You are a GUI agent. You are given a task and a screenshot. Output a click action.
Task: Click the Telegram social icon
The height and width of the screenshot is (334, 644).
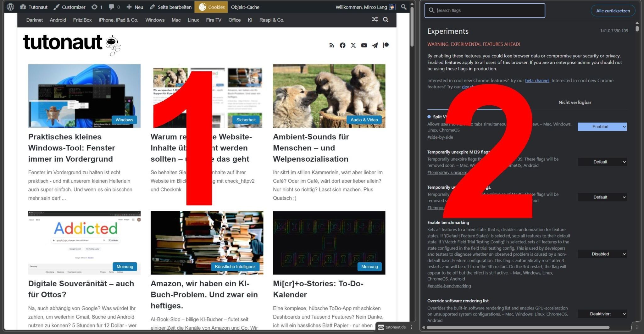(x=375, y=45)
